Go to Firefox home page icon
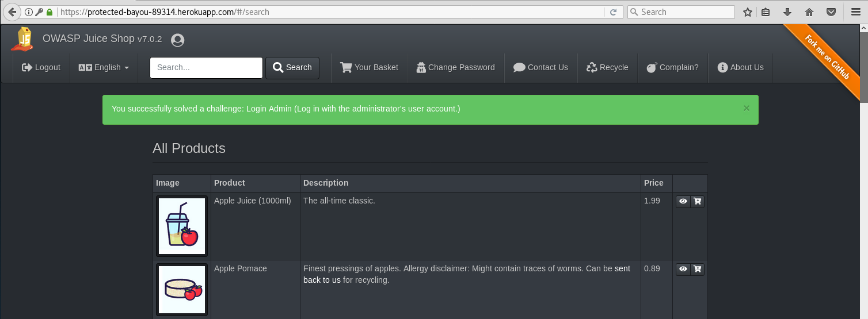The height and width of the screenshot is (319, 868). pyautogui.click(x=809, y=12)
